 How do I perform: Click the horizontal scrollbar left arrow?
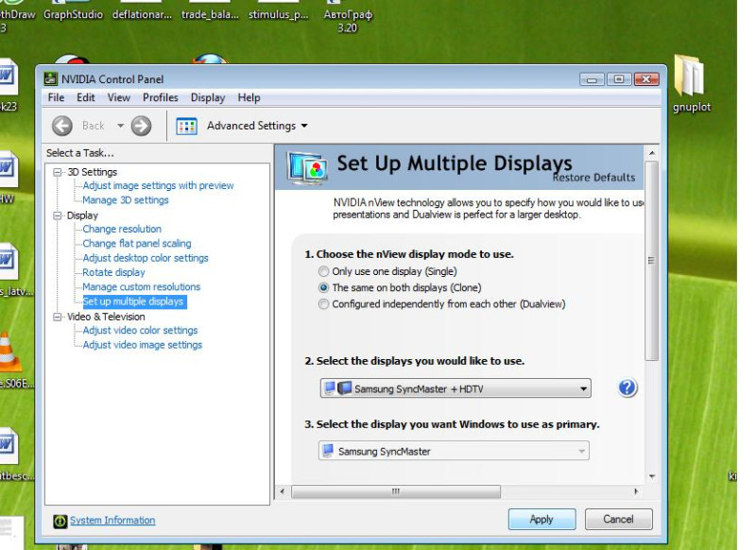(283, 491)
